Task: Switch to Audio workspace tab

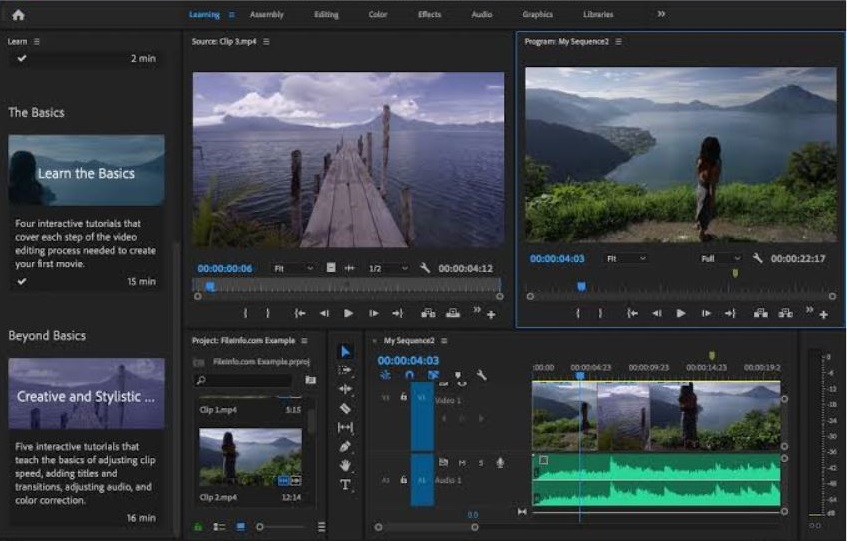Action: 481,15
